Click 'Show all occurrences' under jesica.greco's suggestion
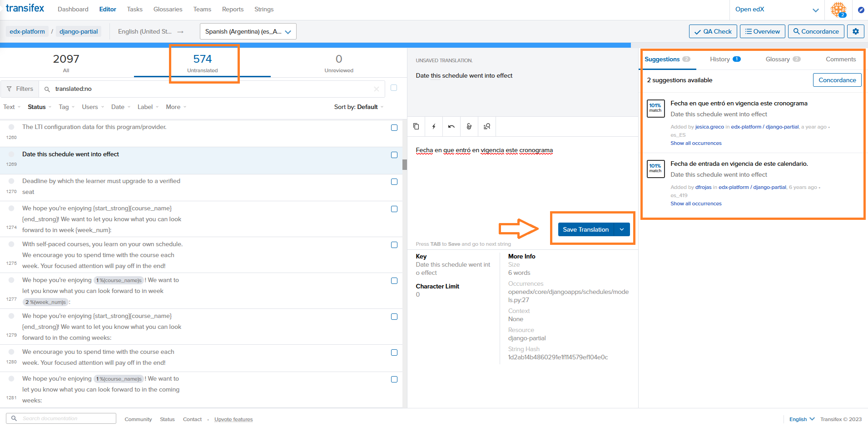 coord(696,143)
